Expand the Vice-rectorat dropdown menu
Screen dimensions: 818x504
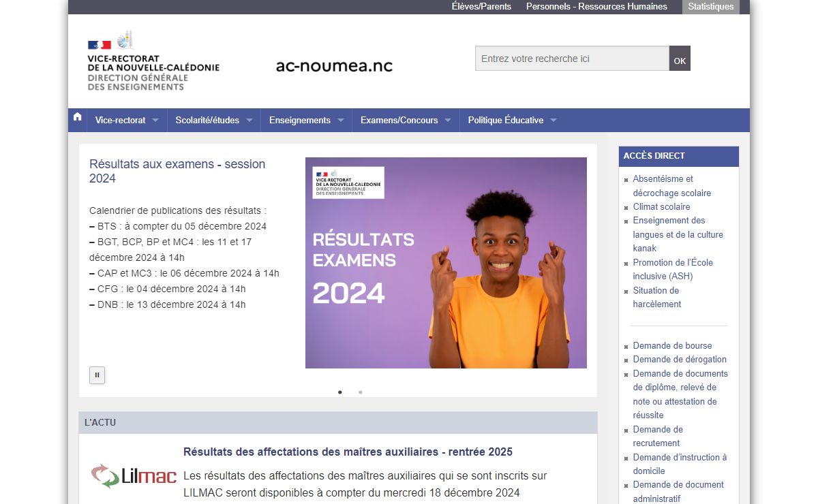point(126,121)
